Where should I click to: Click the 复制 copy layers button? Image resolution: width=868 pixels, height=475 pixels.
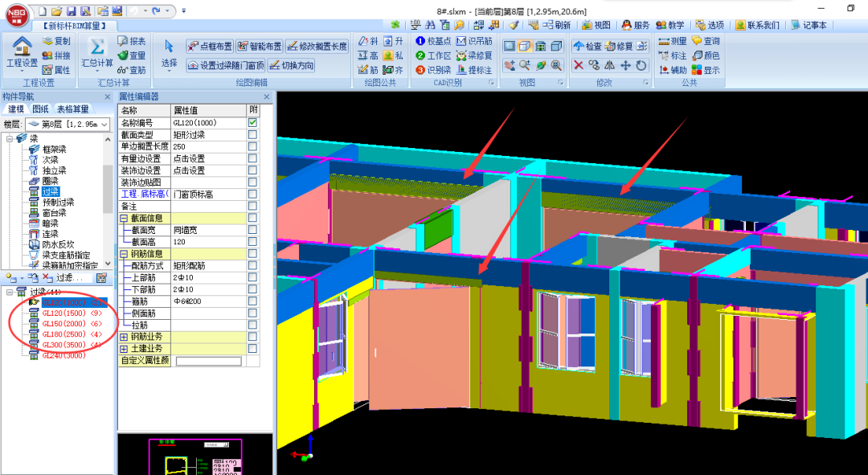[x=56, y=41]
